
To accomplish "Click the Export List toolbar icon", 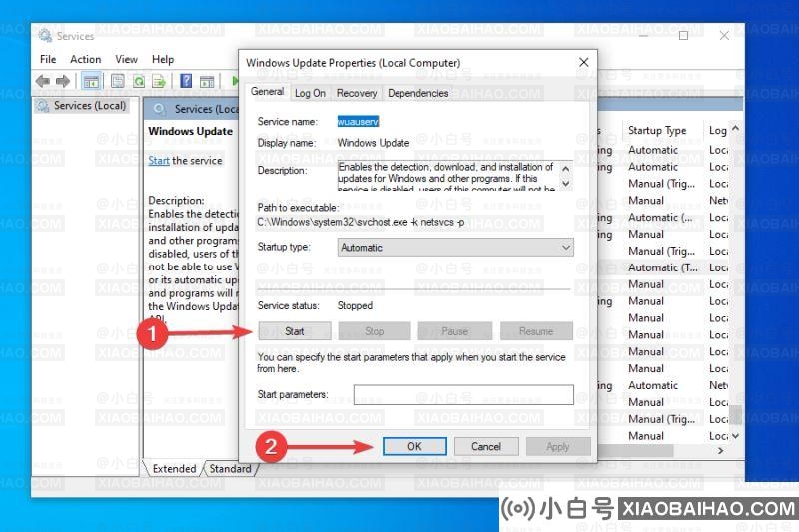I will click(159, 81).
